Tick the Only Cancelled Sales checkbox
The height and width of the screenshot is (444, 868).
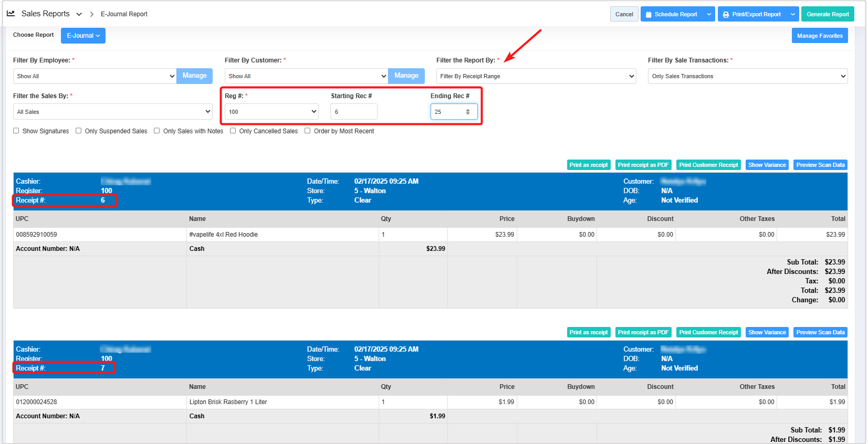click(x=233, y=131)
